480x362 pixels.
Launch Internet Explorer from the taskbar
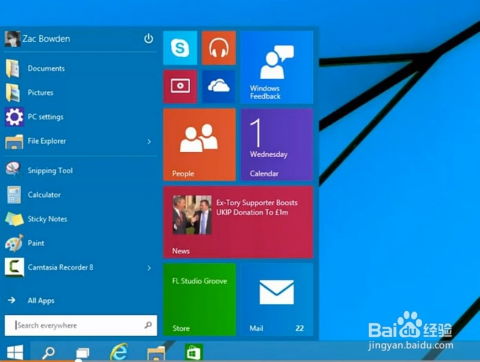click(119, 352)
